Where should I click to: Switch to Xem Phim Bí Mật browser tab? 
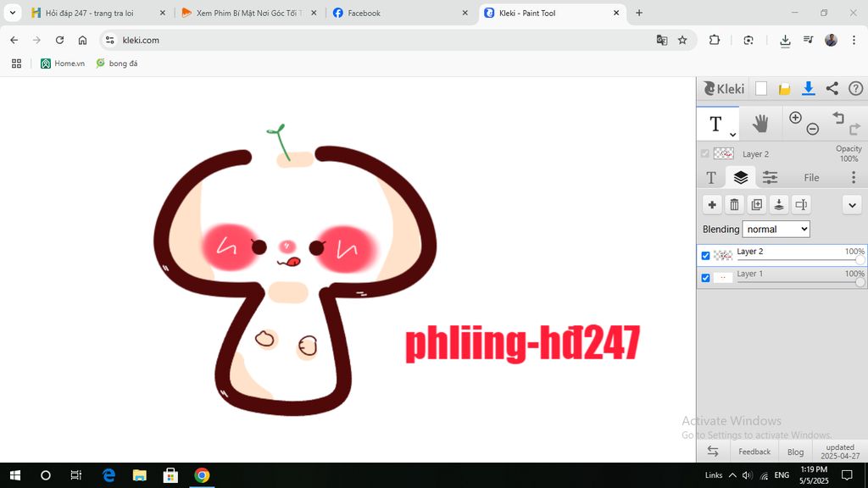point(250,13)
